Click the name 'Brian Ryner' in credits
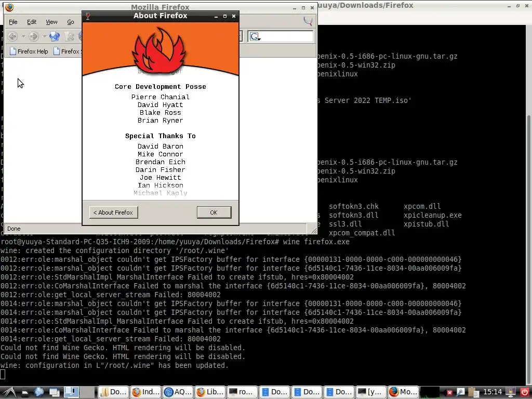532x399 pixels. coord(160,121)
